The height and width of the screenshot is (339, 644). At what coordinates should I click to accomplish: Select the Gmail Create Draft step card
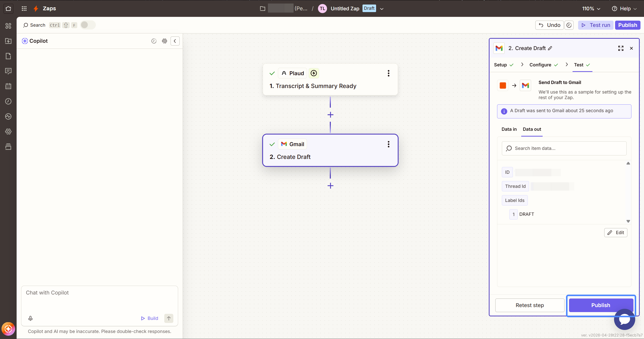coord(330,150)
